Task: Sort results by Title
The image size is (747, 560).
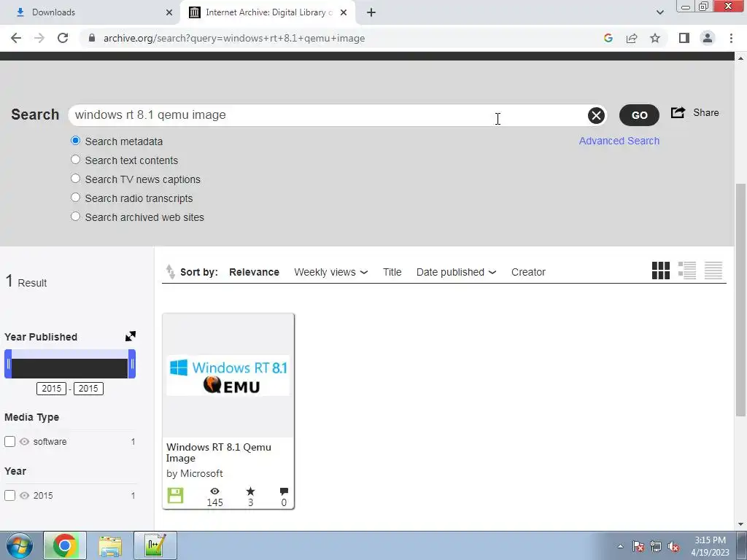Action: pyautogui.click(x=392, y=272)
